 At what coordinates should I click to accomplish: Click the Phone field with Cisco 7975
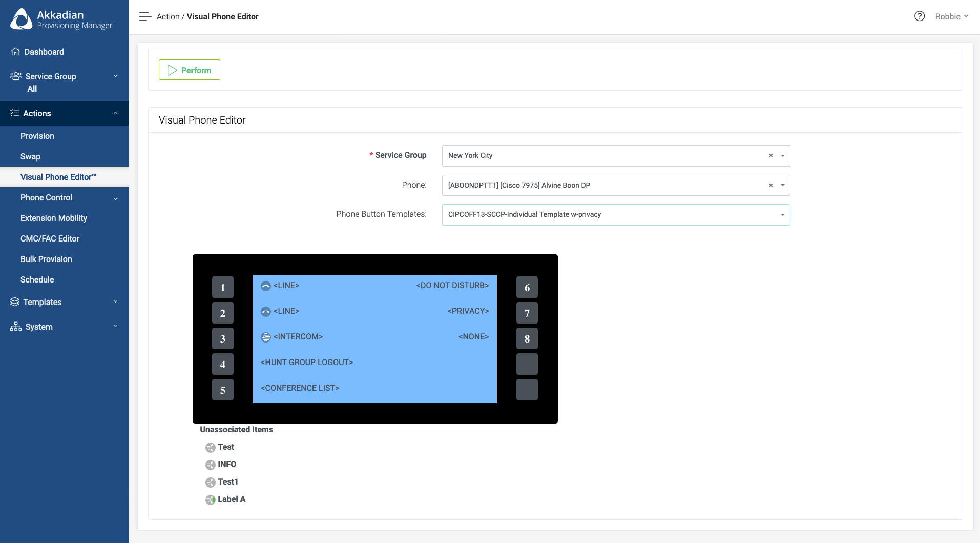(x=616, y=186)
